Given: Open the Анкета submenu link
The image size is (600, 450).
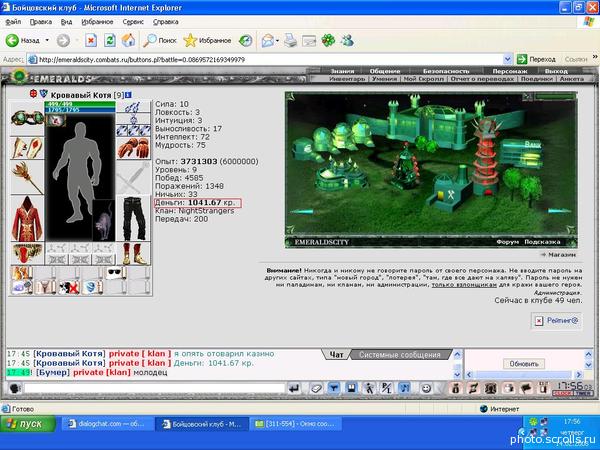Looking at the screenshot, I should coord(572,79).
